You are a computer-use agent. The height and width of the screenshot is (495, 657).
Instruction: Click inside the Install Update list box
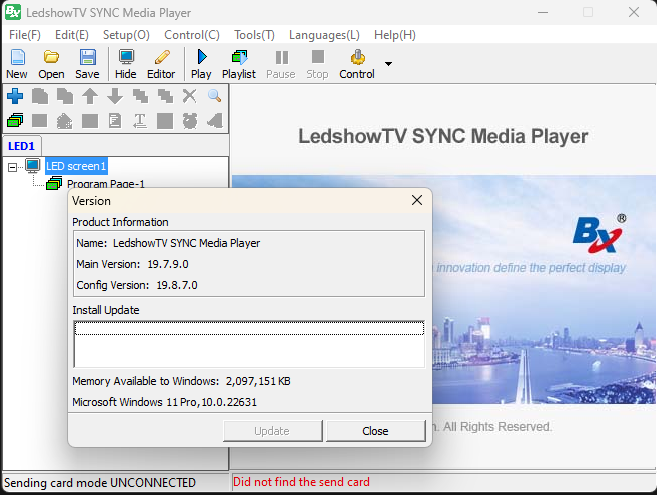coord(249,344)
